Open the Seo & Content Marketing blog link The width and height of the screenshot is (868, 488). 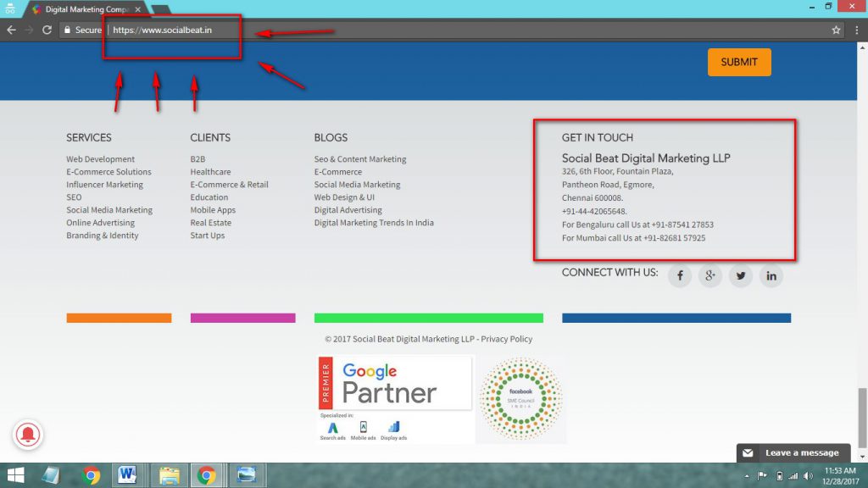click(x=359, y=158)
